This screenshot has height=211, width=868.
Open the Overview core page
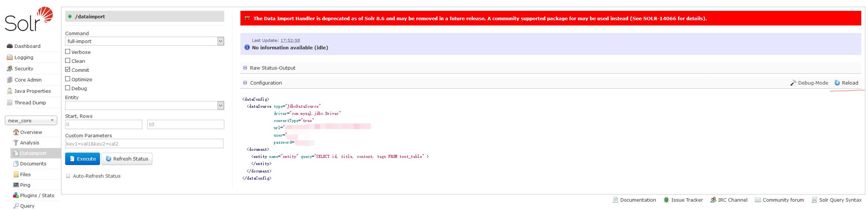click(x=31, y=132)
